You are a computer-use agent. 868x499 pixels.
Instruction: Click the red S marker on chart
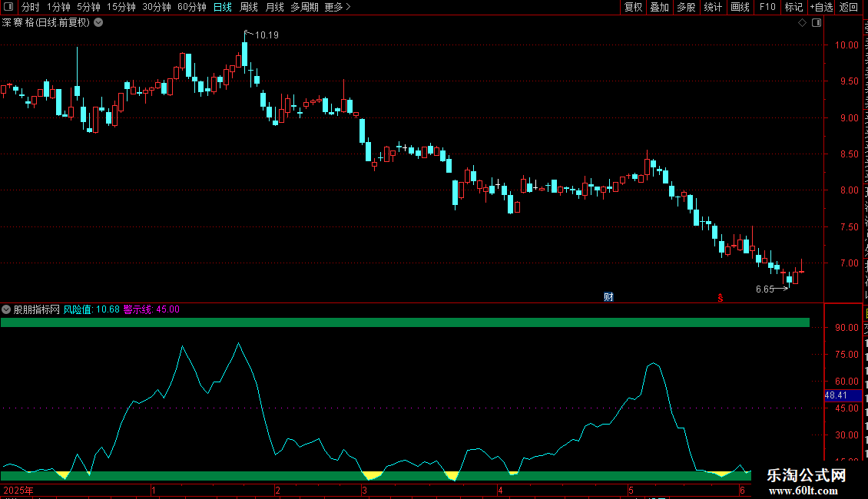tap(721, 298)
